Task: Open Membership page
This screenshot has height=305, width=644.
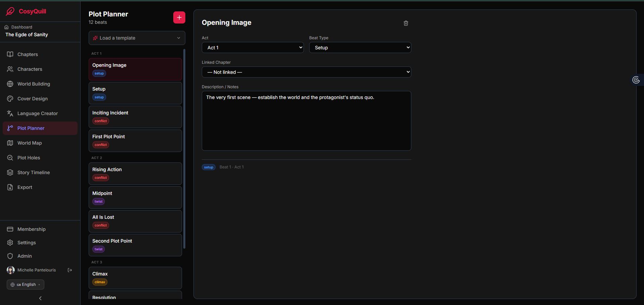Action: click(x=40, y=229)
